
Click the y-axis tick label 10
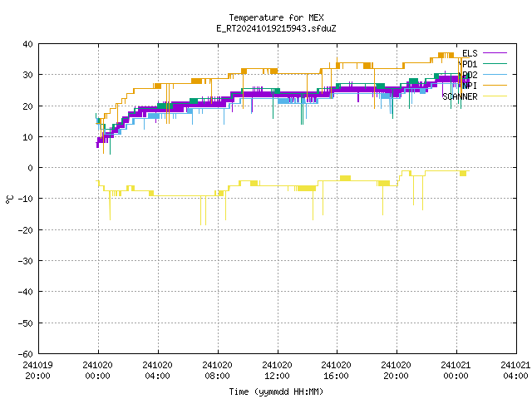pos(27,137)
